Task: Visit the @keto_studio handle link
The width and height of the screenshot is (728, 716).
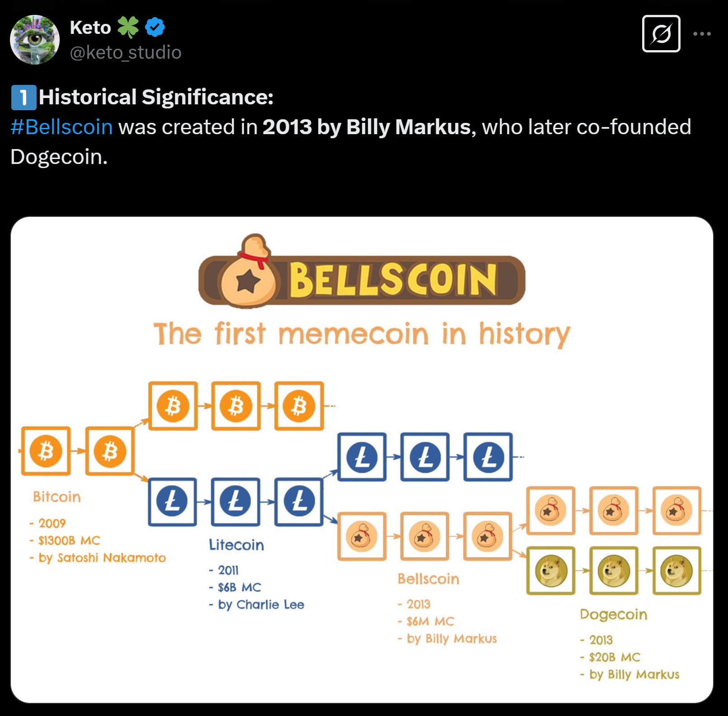Action: point(126,52)
